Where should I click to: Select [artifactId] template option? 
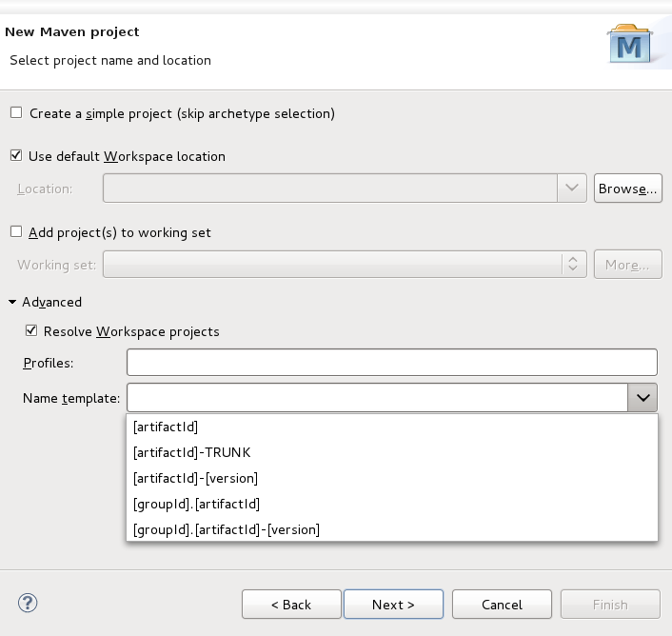click(x=166, y=427)
